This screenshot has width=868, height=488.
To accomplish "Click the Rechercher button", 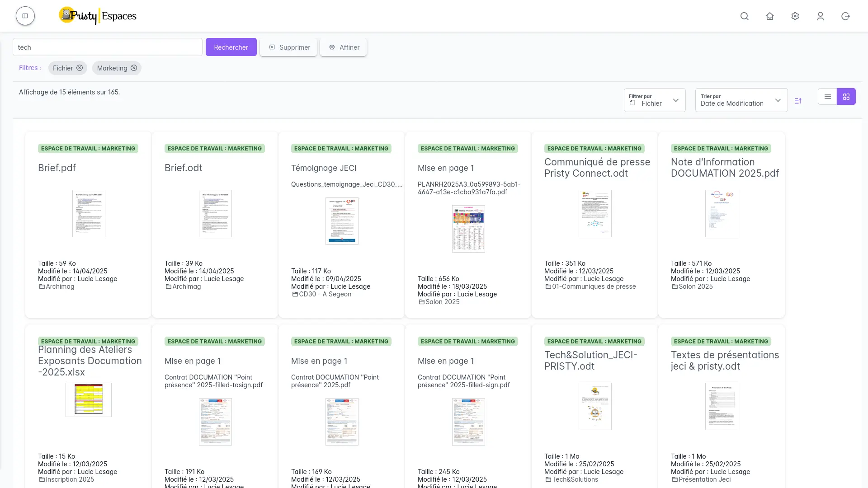I will [231, 47].
